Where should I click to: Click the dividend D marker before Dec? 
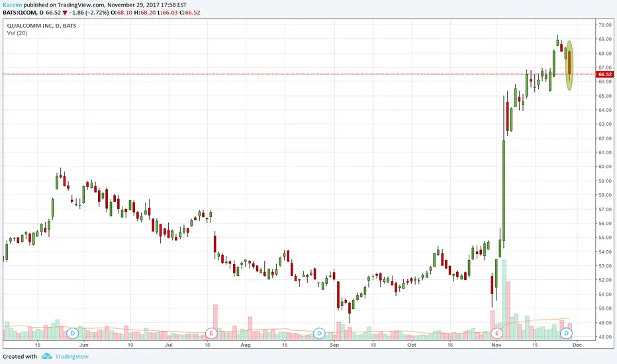pos(566,334)
